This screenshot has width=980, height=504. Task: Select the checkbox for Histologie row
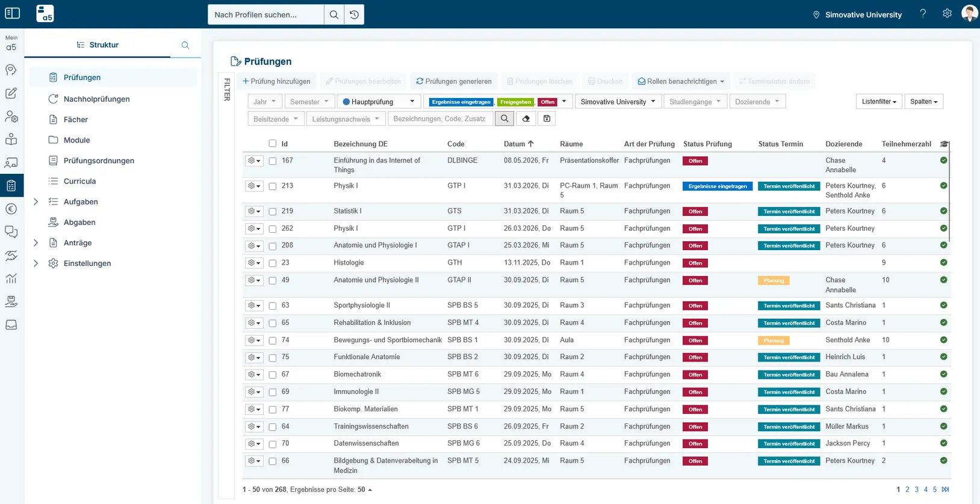[x=273, y=263]
